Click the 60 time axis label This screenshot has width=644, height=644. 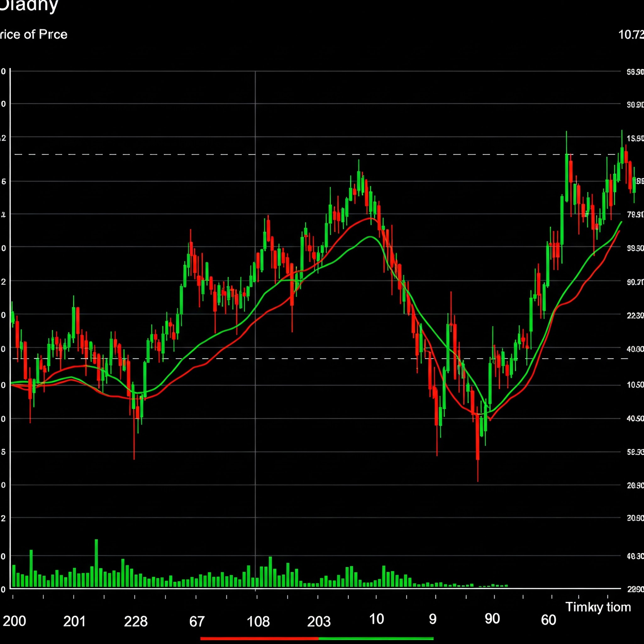548,620
